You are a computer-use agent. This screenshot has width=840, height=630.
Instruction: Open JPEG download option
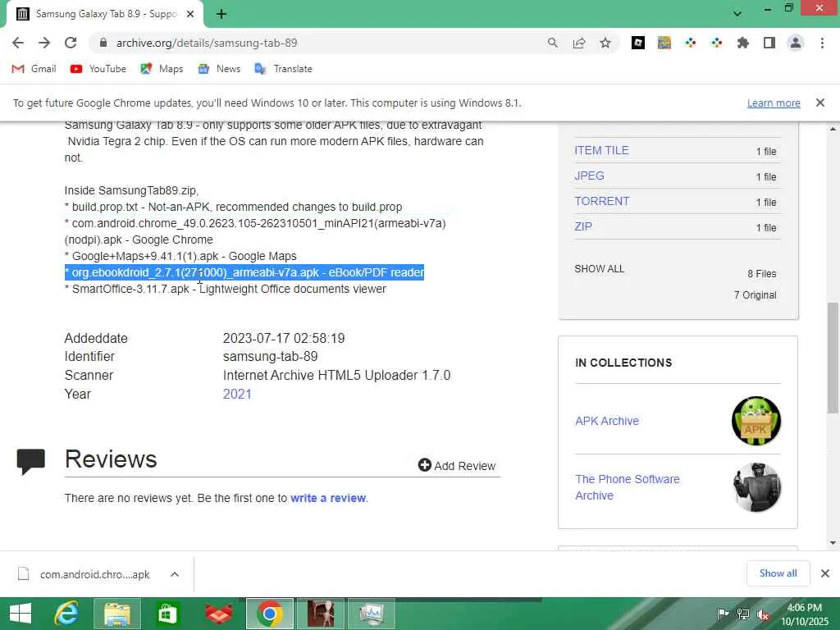tap(589, 176)
